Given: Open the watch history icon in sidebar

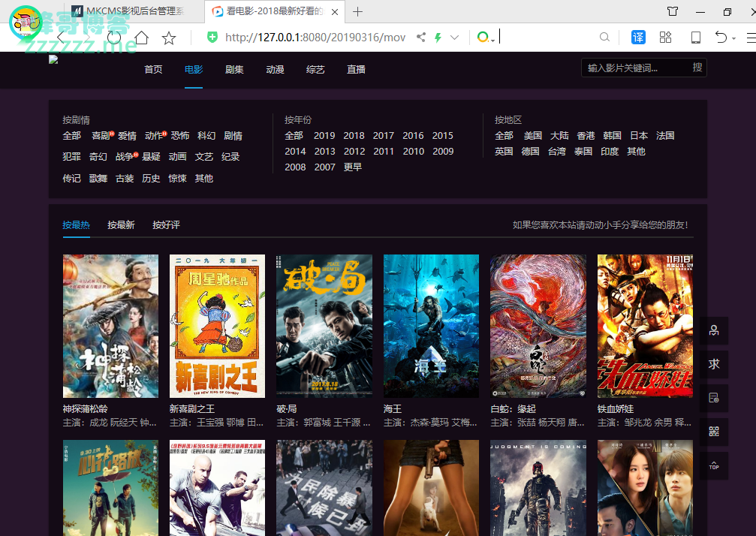Looking at the screenshot, I should 713,398.
